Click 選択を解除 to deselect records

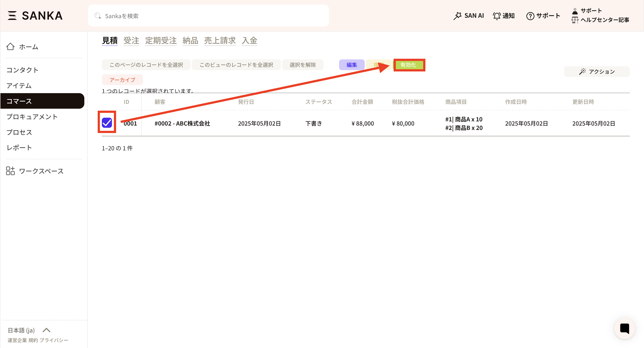tap(303, 65)
